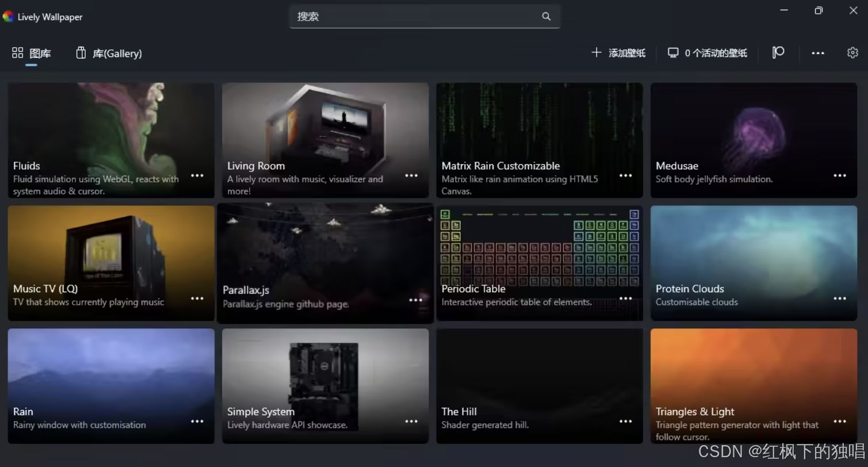Click the text "Lively hardware API showcase."

coord(287,425)
